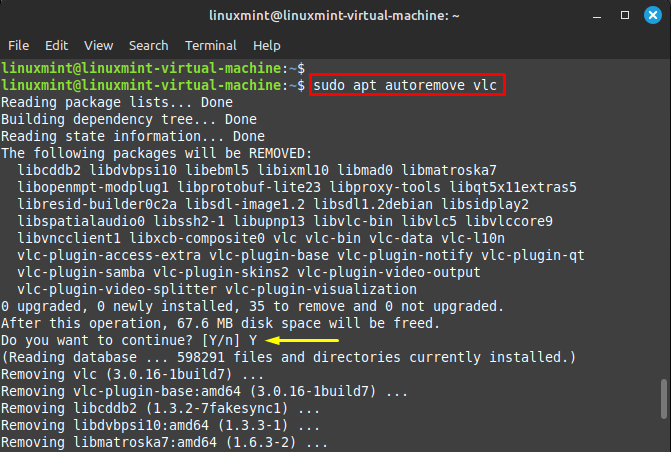Open the Terminal menu

210,46
